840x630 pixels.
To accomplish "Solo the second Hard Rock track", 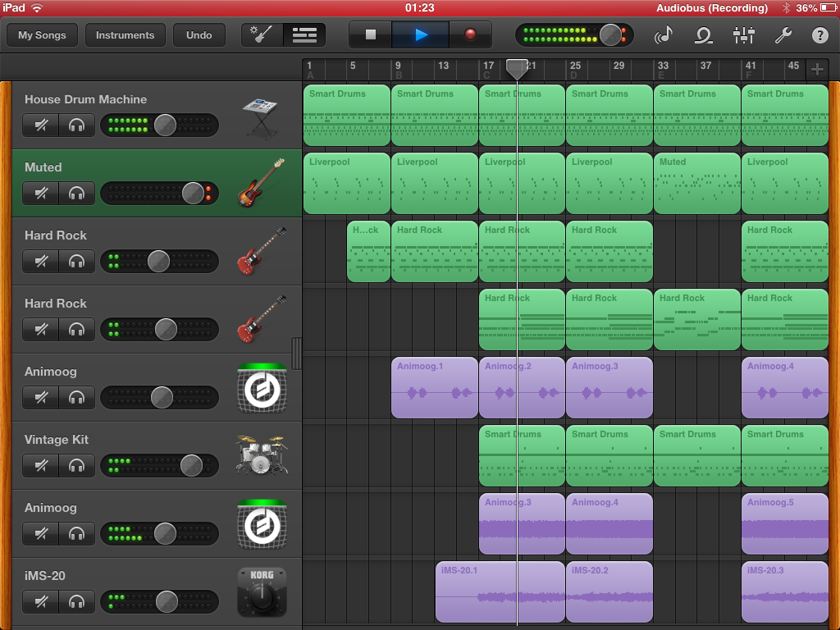I will coord(76,330).
